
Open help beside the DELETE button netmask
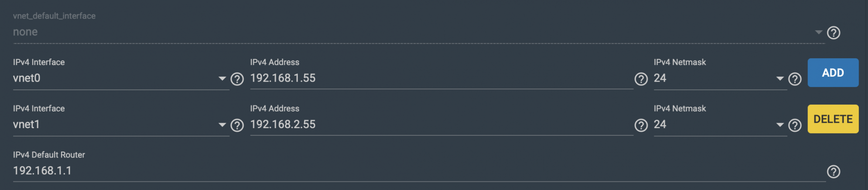[794, 125]
